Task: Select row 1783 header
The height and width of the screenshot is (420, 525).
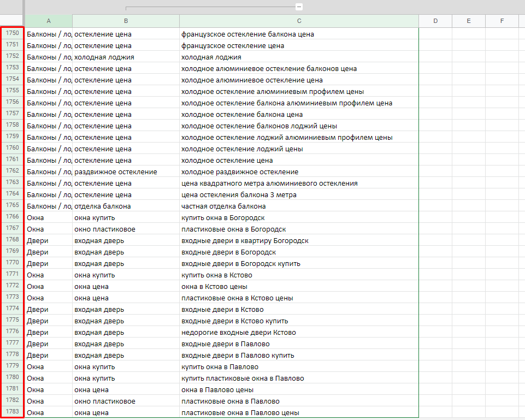Action: pos(13,412)
